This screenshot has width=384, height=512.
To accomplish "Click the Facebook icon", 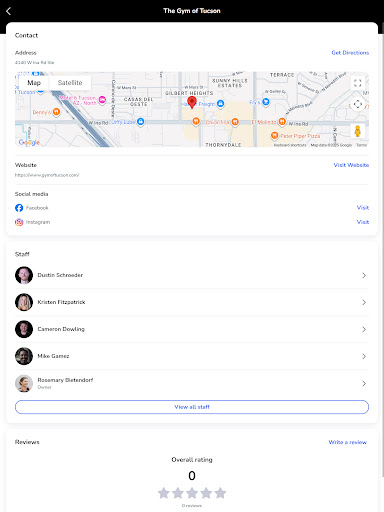I will (19, 208).
